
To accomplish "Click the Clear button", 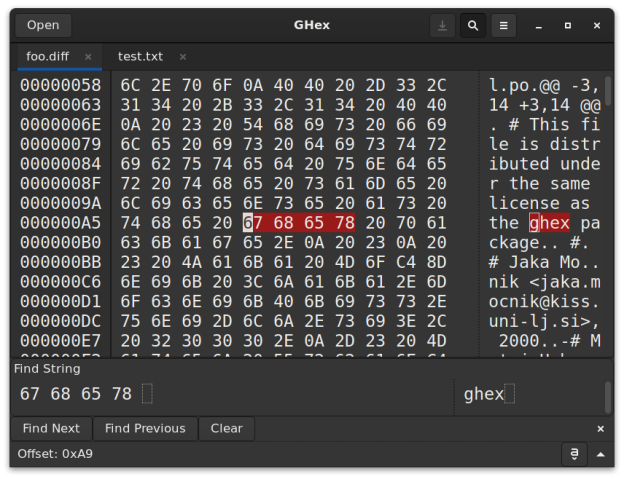I will coord(226,428).
